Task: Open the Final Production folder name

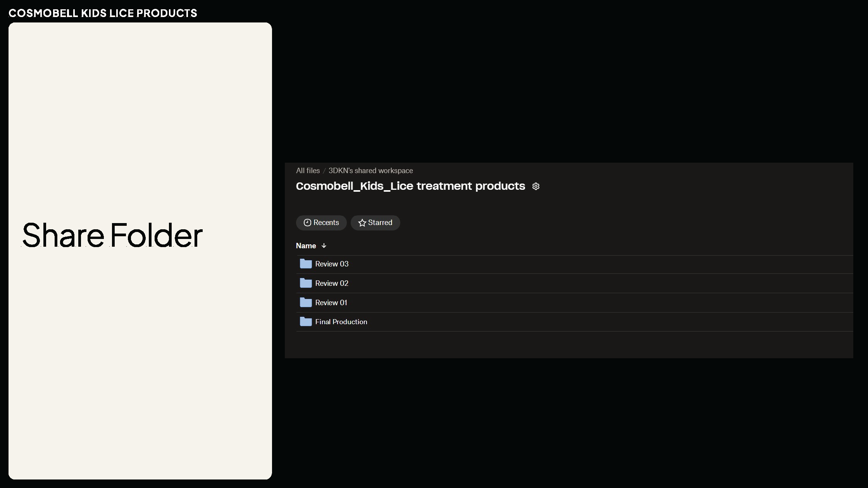Action: (341, 321)
